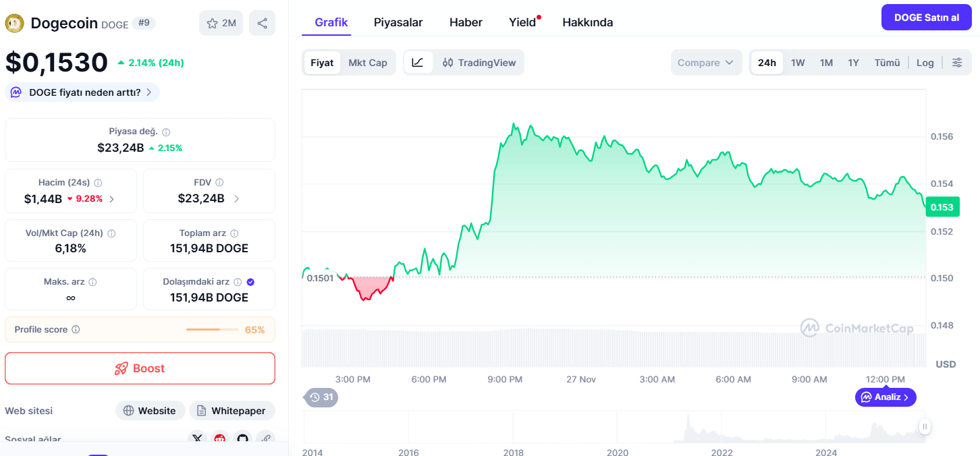Click the Boost button
This screenshot has height=456, width=980.
click(x=140, y=368)
